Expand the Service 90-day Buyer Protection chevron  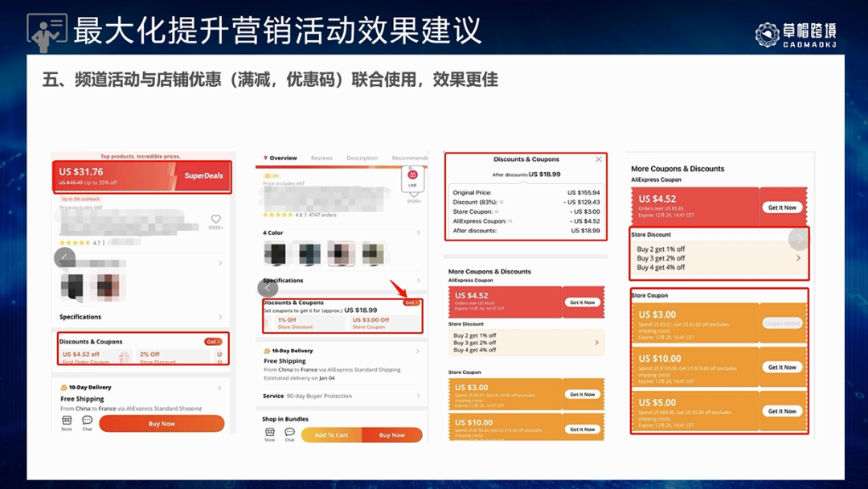(418, 396)
